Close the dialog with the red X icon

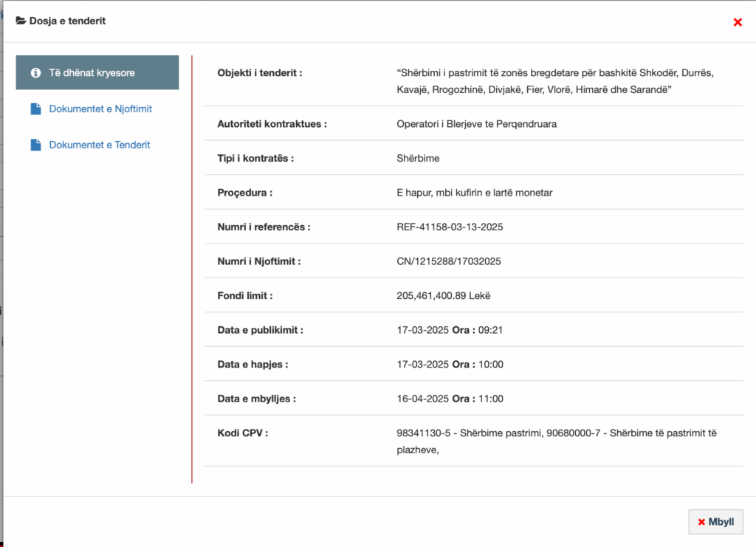tap(737, 22)
